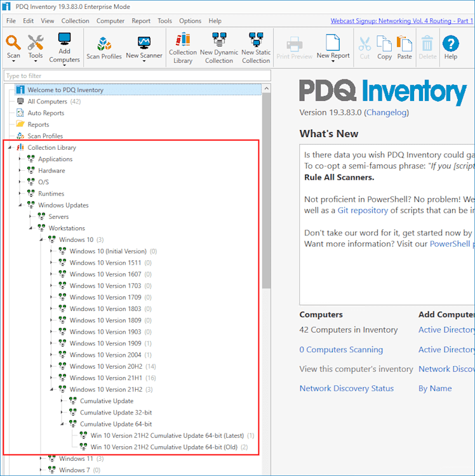
Task: Open the Webcast Signup link
Action: [402, 21]
